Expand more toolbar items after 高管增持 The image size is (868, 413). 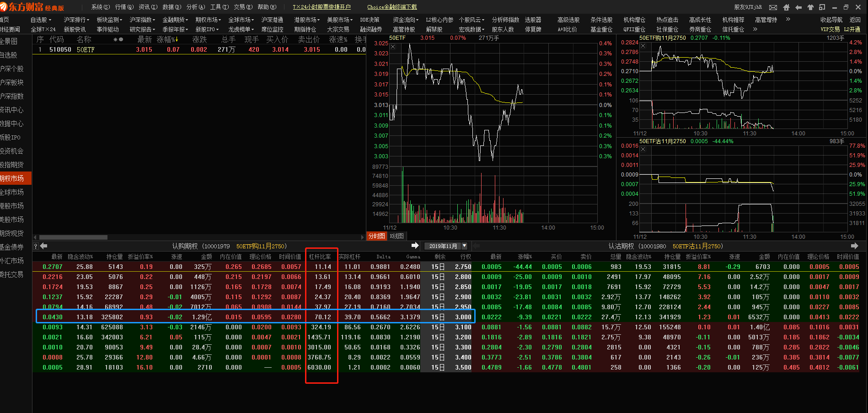[x=788, y=19]
